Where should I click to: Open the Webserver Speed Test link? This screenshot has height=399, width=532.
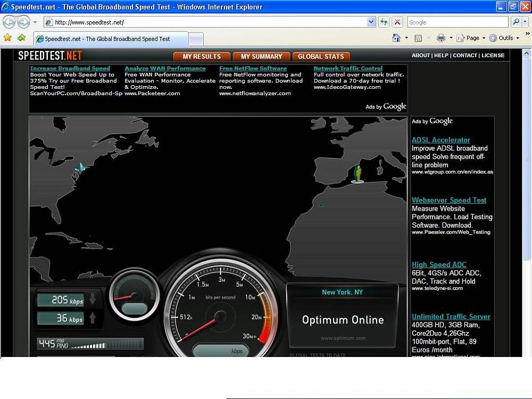(449, 200)
